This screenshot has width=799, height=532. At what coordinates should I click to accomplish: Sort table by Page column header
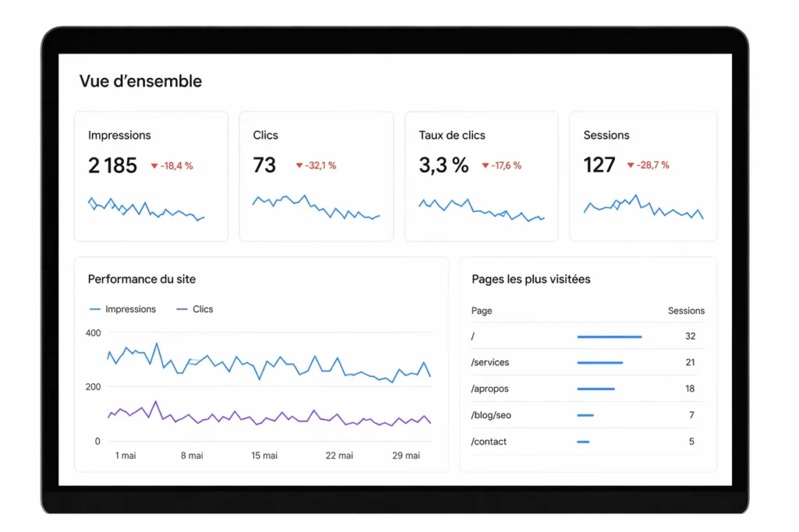click(x=481, y=310)
